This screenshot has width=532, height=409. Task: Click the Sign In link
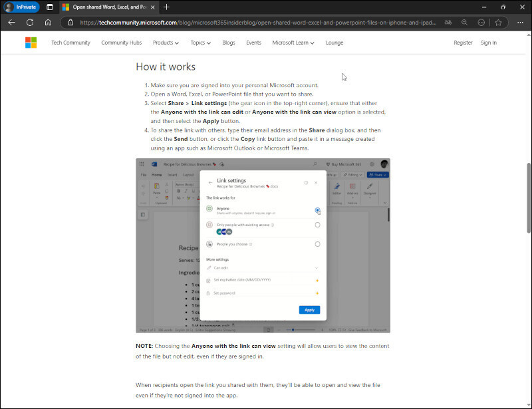point(489,43)
